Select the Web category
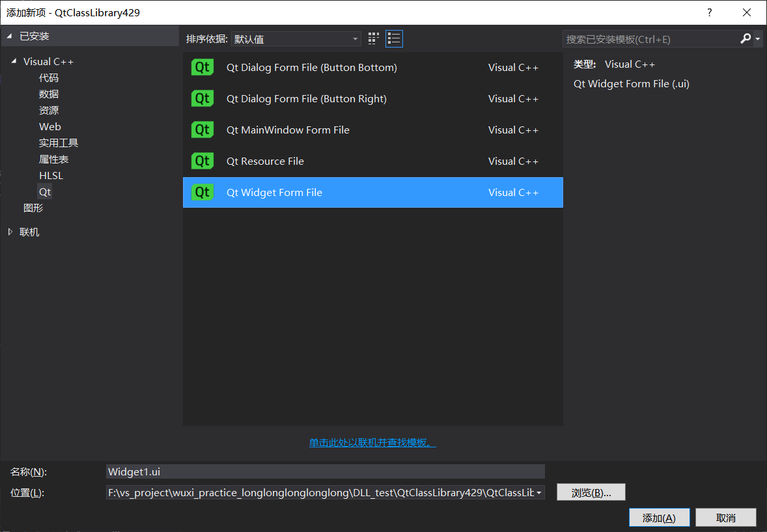This screenshot has height=532, width=767. [50, 127]
